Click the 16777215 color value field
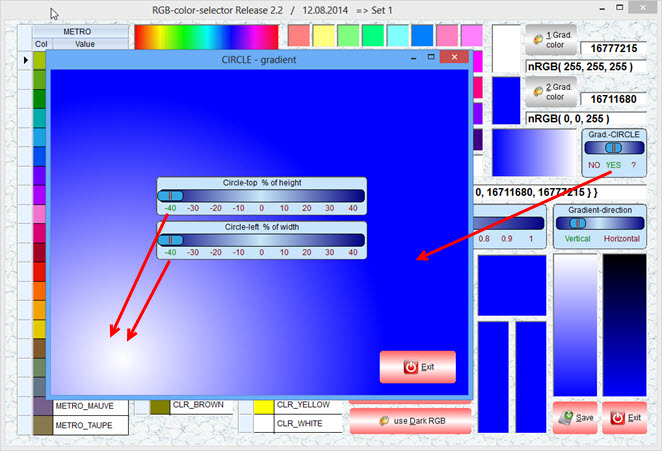The height and width of the screenshot is (451, 662). coord(613,48)
